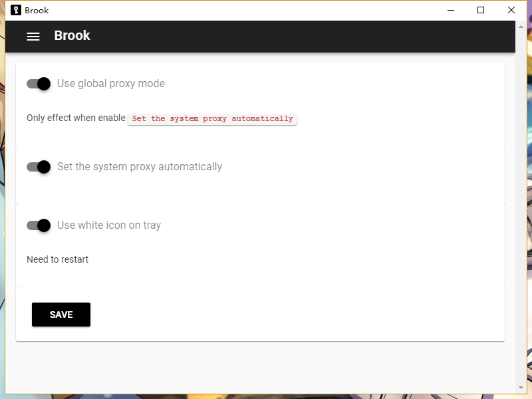Disable the global proxy mode switch
The width and height of the screenshot is (532, 399).
tap(38, 84)
